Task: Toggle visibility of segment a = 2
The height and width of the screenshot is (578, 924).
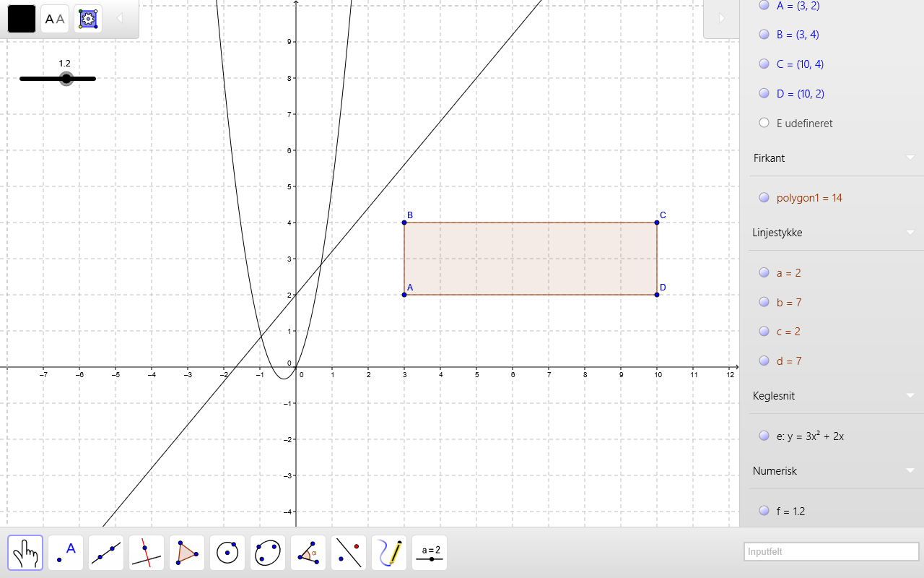Action: point(764,272)
